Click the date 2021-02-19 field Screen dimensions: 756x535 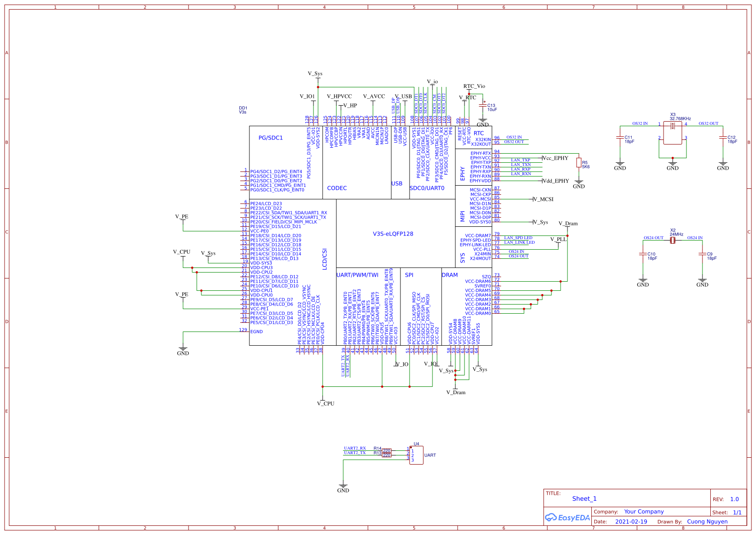point(631,522)
